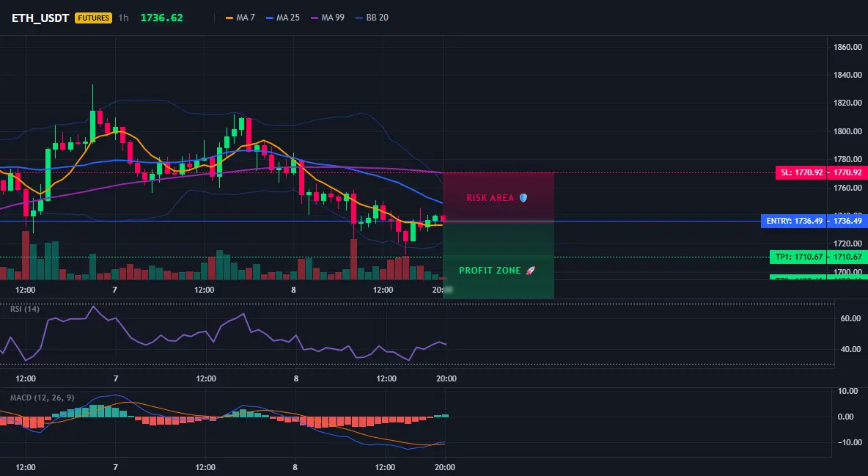Image resolution: width=868 pixels, height=476 pixels.
Task: Click the 20:00 label on the MACD time axis
Action: [445, 467]
